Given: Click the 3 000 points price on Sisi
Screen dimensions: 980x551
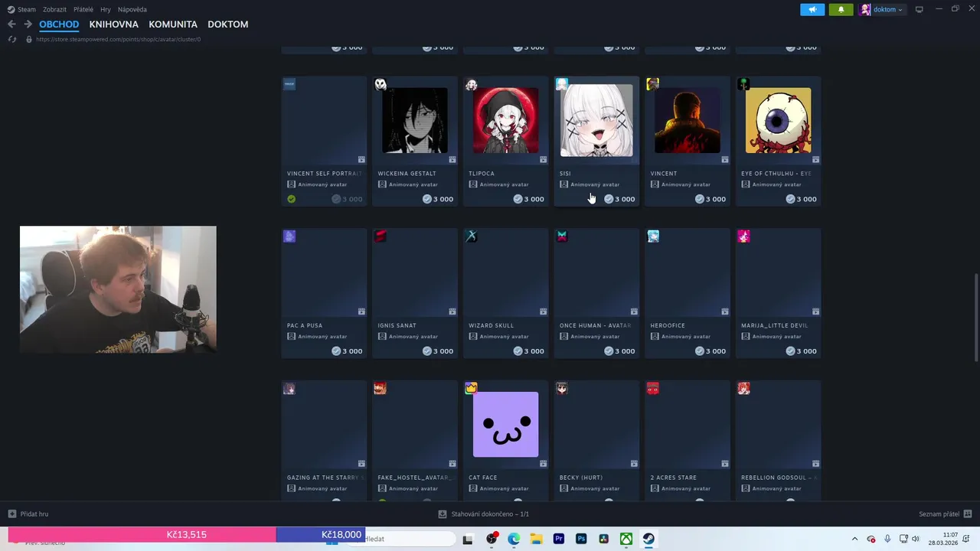Looking at the screenshot, I should click(x=619, y=199).
